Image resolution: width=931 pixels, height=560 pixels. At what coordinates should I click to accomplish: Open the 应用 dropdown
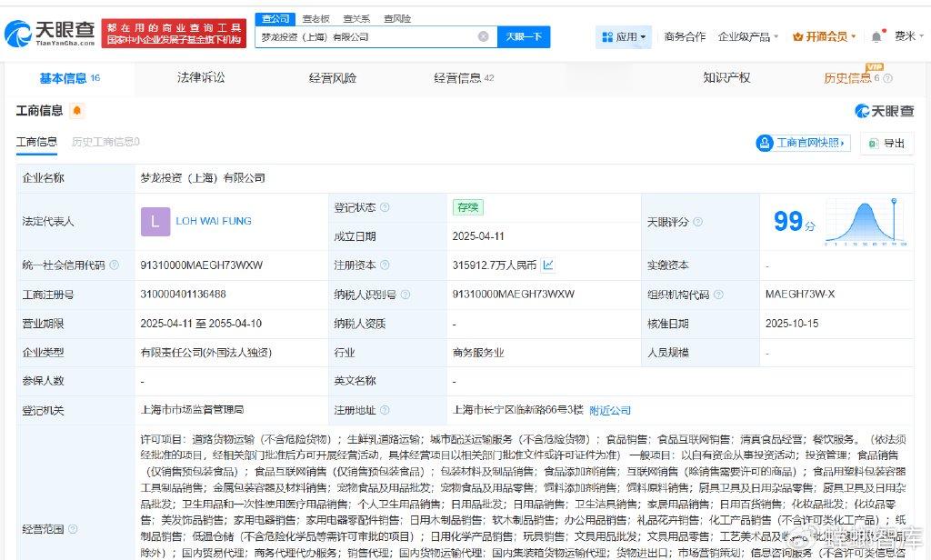(624, 37)
